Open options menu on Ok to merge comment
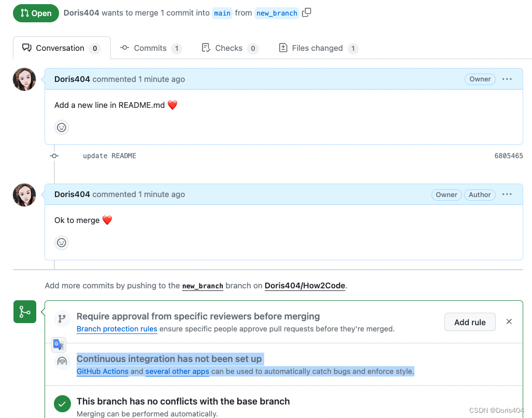The height and width of the screenshot is (418, 532). (x=507, y=194)
